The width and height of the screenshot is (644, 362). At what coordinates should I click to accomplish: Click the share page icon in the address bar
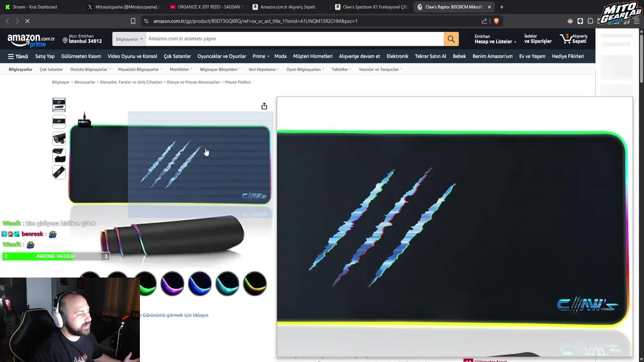(x=484, y=21)
